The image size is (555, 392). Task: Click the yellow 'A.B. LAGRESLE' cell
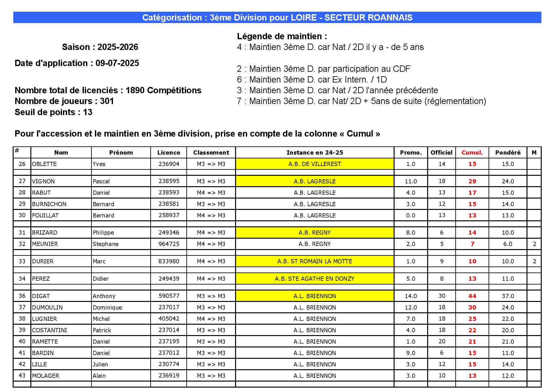point(315,181)
